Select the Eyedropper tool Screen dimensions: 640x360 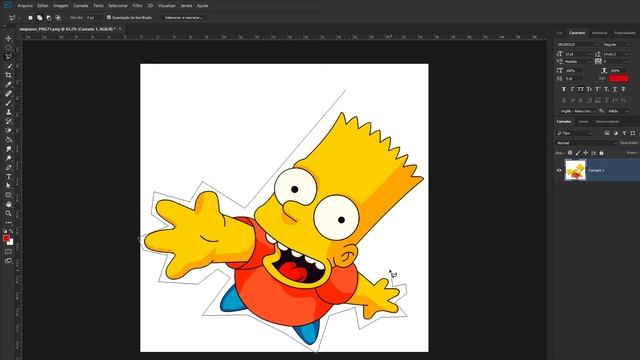tap(8, 84)
